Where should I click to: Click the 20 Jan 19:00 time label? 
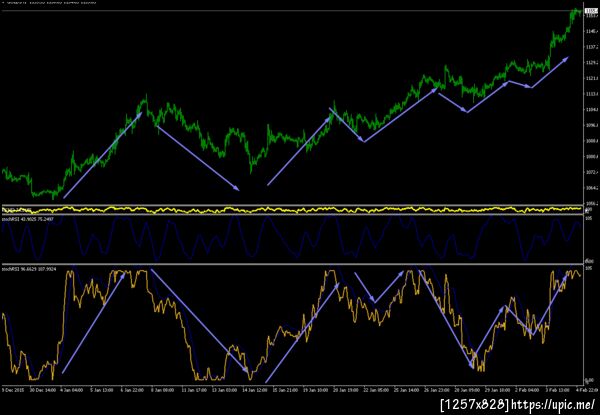click(346, 390)
